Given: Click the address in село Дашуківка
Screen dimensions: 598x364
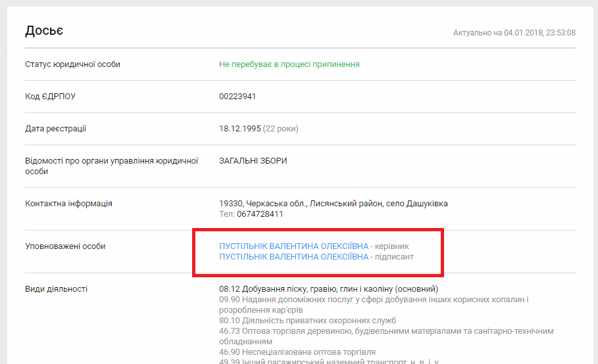Looking at the screenshot, I should click(333, 204).
